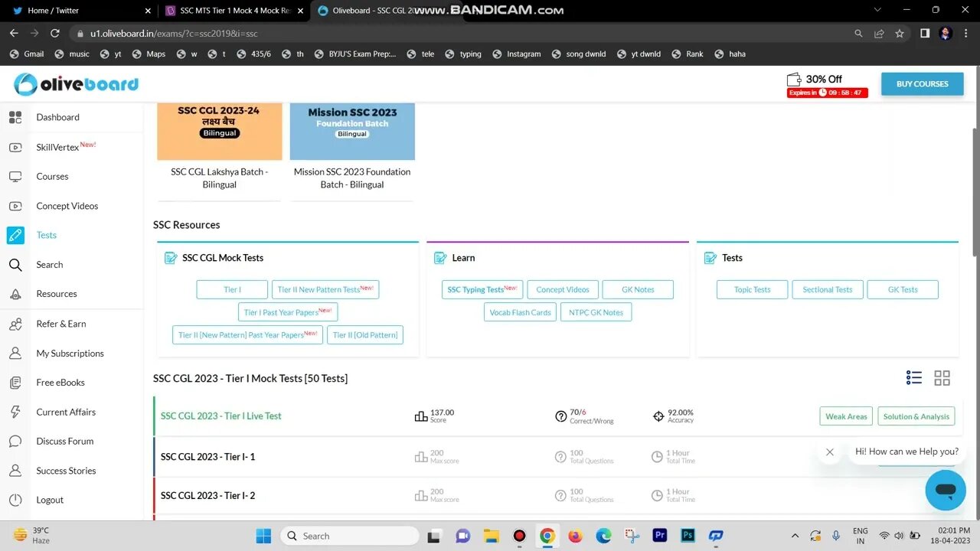
Task: Click the weather widget 39°C Haze
Action: 32,535
